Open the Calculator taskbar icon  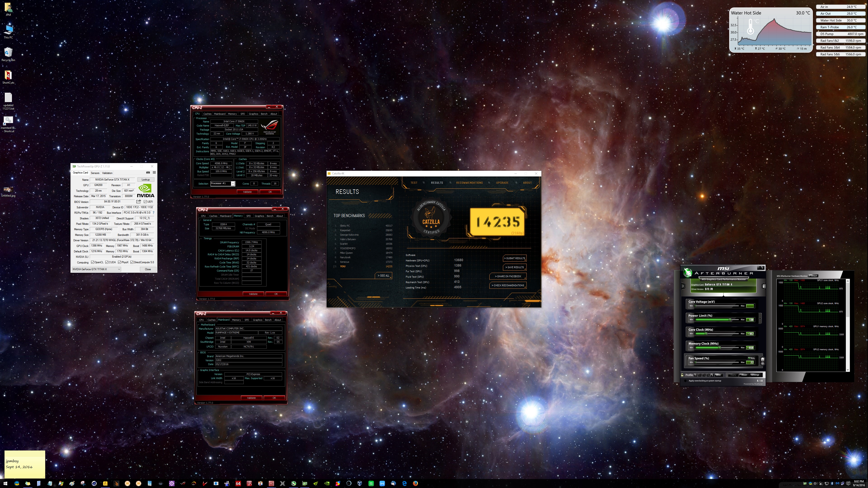pyautogui.click(x=39, y=483)
